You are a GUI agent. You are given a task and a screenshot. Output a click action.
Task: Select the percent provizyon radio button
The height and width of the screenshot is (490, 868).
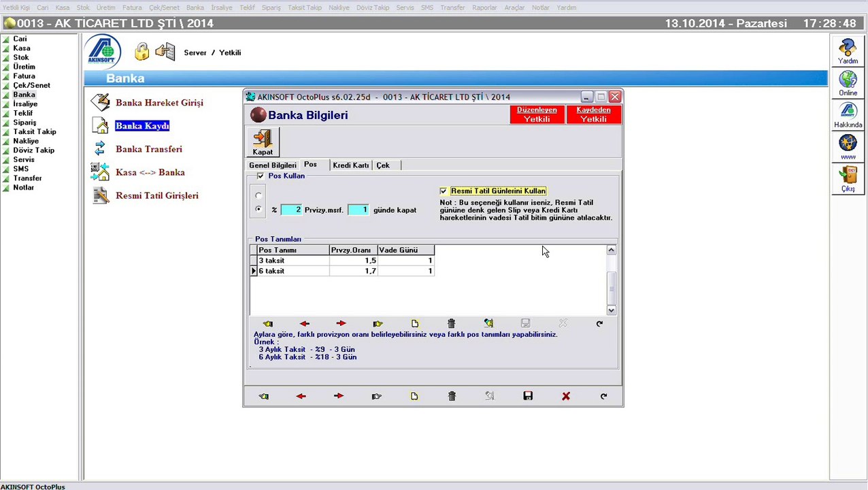pos(258,210)
